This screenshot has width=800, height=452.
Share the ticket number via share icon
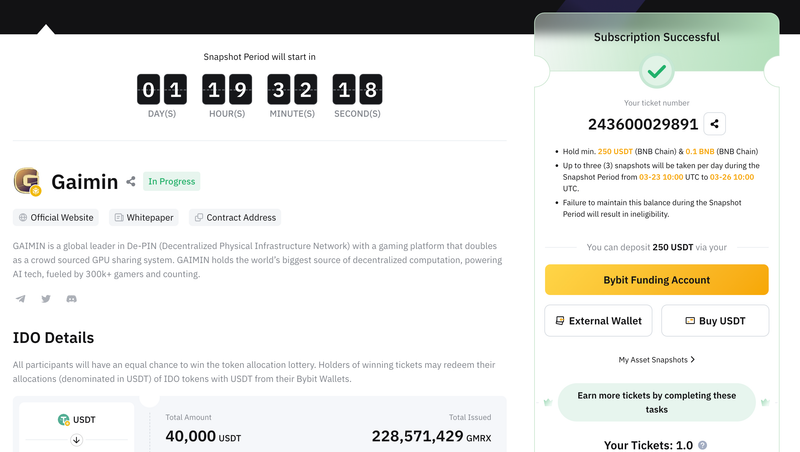point(714,124)
